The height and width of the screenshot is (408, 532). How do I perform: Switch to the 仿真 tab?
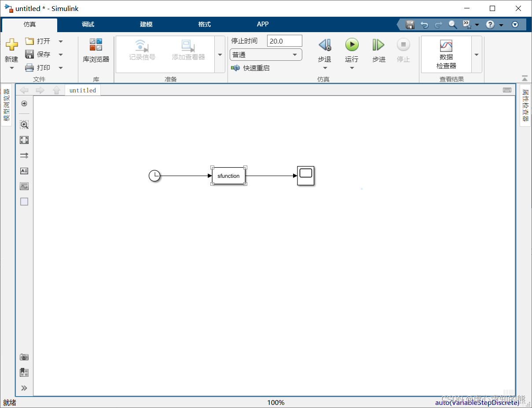point(29,24)
